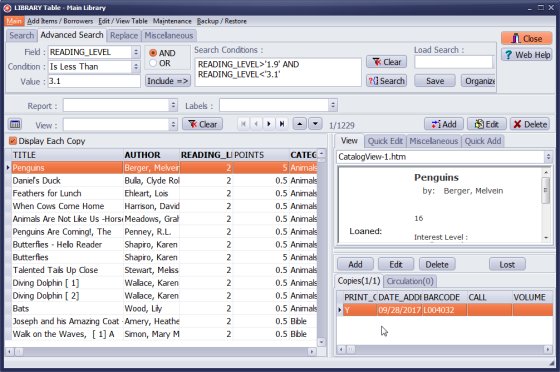Save the current search
The height and width of the screenshot is (372, 560).
click(x=435, y=81)
